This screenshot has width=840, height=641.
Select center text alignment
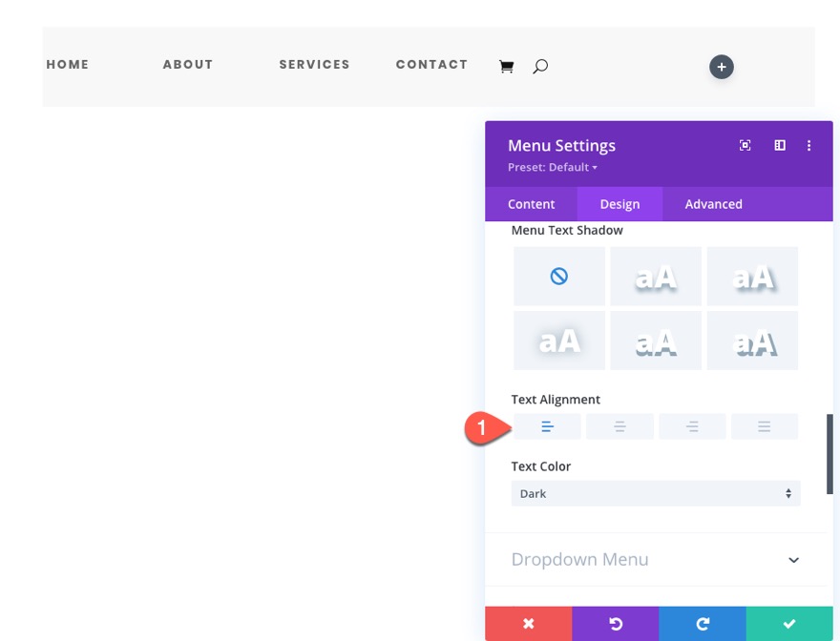[x=619, y=426]
